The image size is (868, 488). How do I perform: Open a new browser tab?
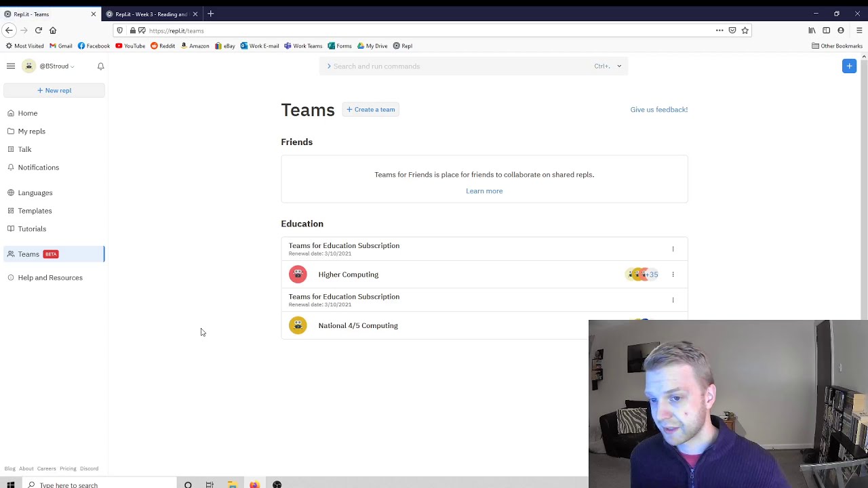click(211, 14)
